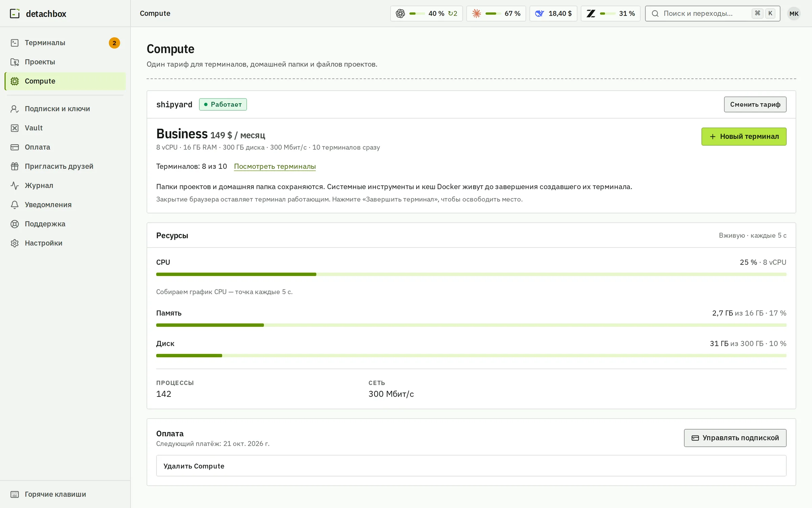Click the Подписки и ключи person icon
812x508 pixels.
pyautogui.click(x=15, y=109)
